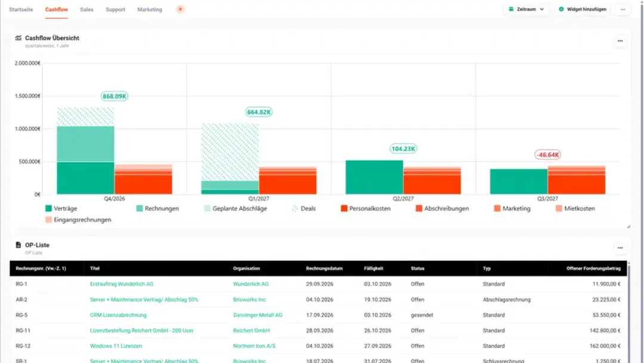Click the OP-Liste table vertical scrollbar
Image resolution: width=644 pixels, height=363 pixels.
[629, 312]
